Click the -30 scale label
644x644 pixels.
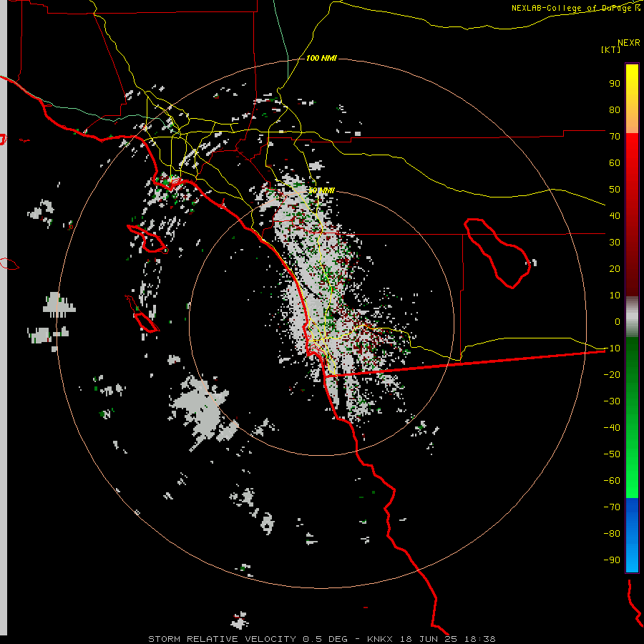tap(612, 401)
